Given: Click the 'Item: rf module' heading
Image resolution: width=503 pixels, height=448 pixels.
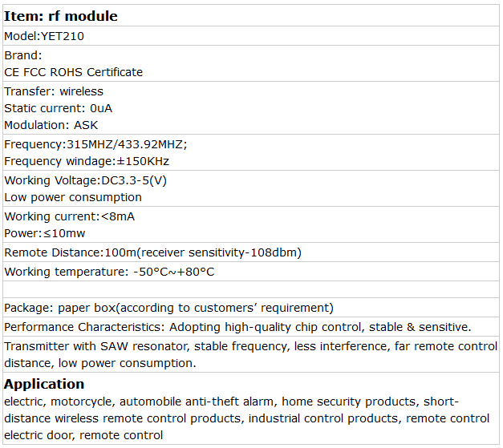Looking at the screenshot, I should [x=61, y=16].
